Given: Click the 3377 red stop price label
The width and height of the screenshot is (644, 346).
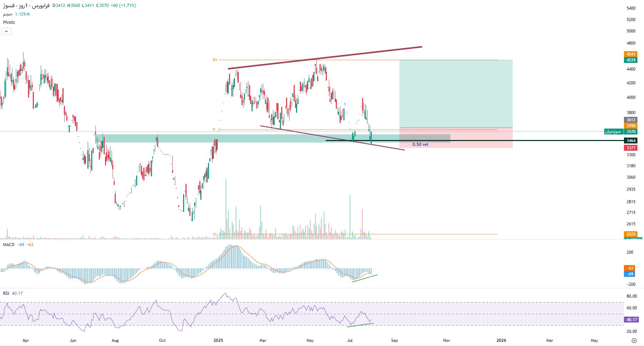Looking at the screenshot, I should pyautogui.click(x=631, y=148).
